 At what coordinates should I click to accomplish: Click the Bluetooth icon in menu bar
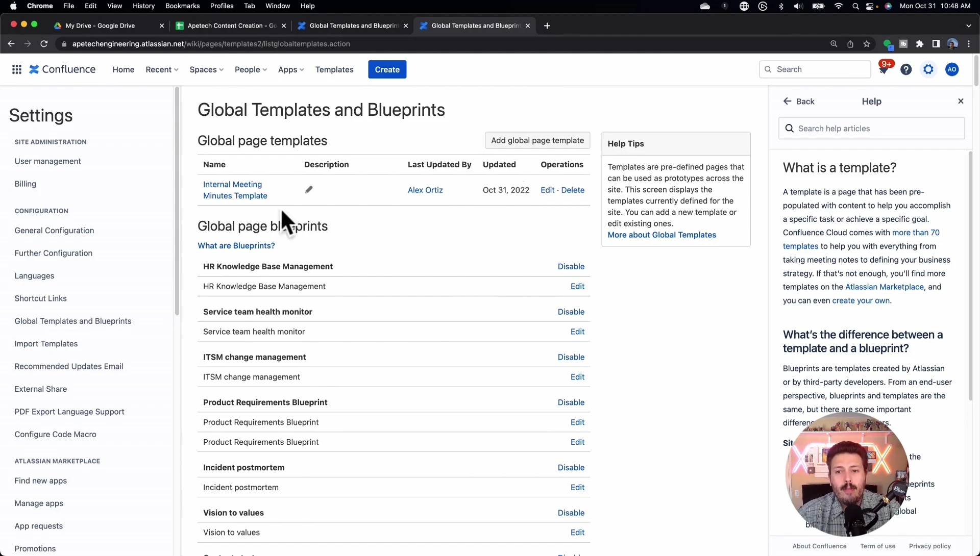coord(781,6)
